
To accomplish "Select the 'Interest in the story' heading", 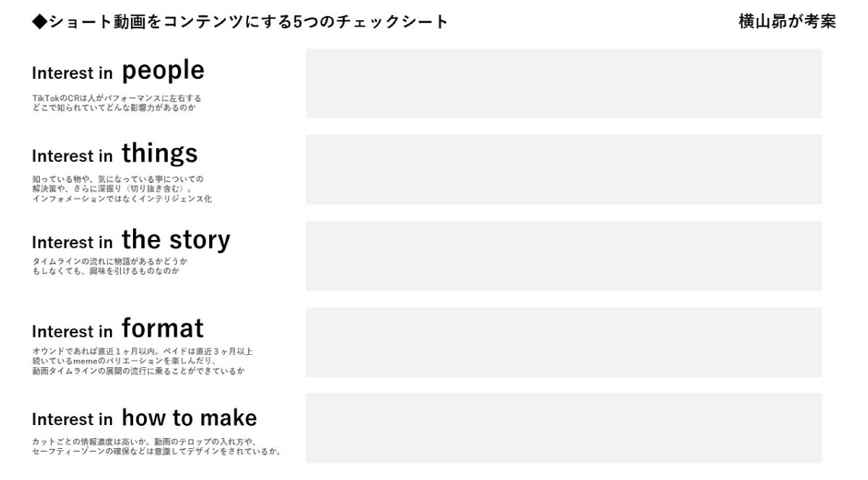I will (131, 241).
